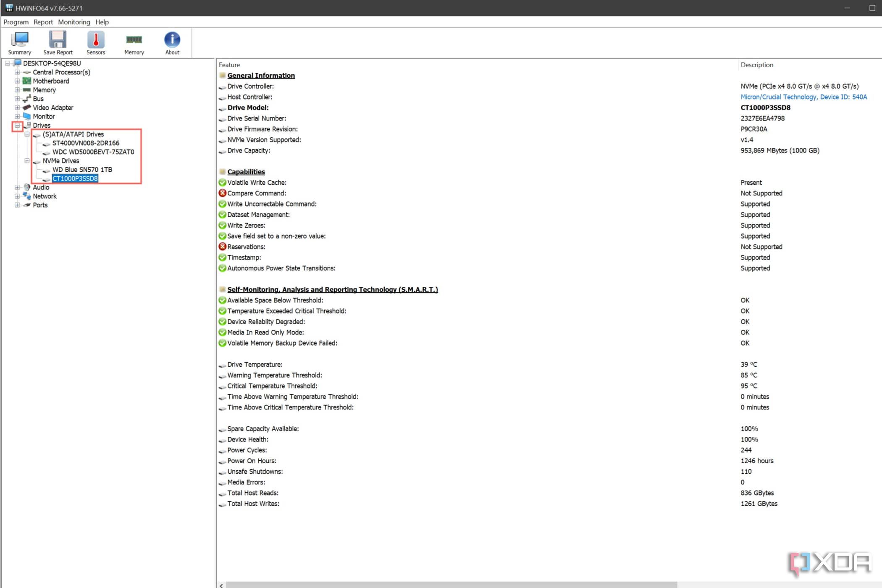
Task: Click the Device Health 100% value
Action: click(749, 439)
